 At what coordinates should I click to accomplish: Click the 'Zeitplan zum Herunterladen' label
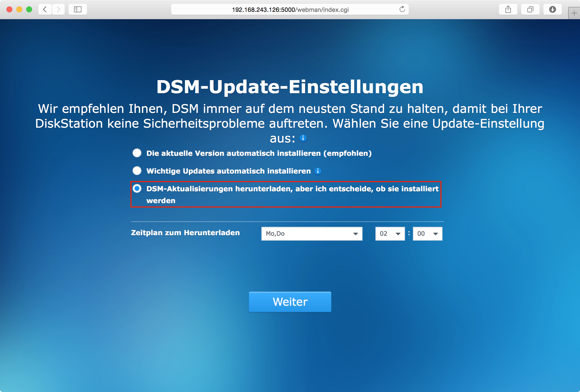(x=185, y=233)
